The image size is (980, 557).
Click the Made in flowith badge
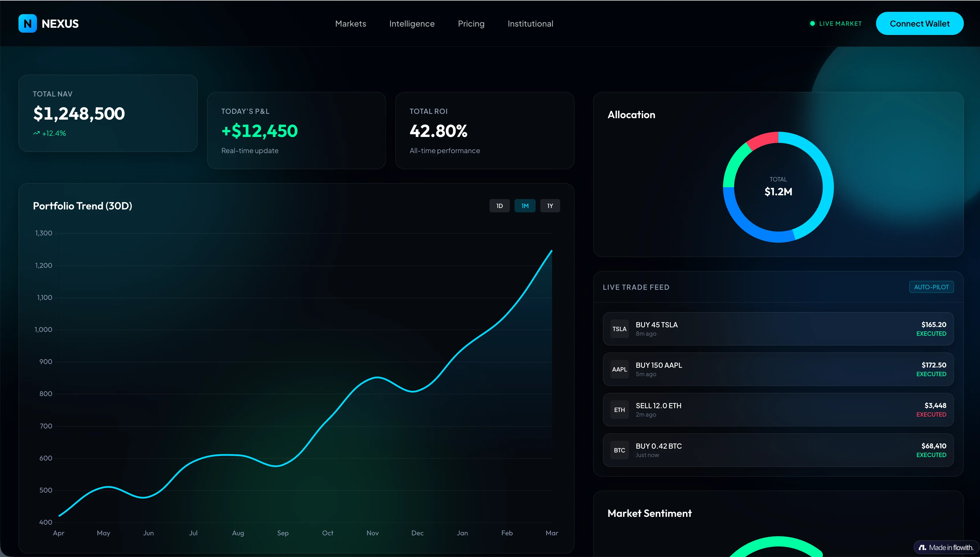(946, 548)
